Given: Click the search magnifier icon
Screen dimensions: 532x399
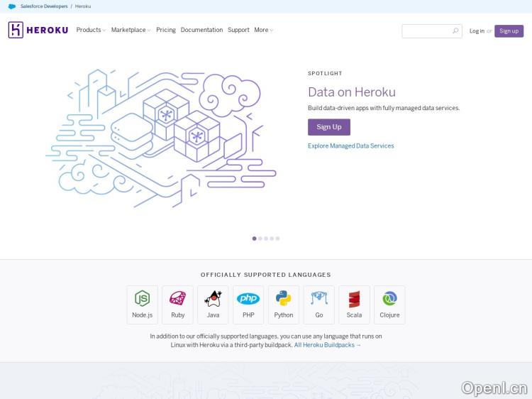Looking at the screenshot, I should pyautogui.click(x=455, y=31).
